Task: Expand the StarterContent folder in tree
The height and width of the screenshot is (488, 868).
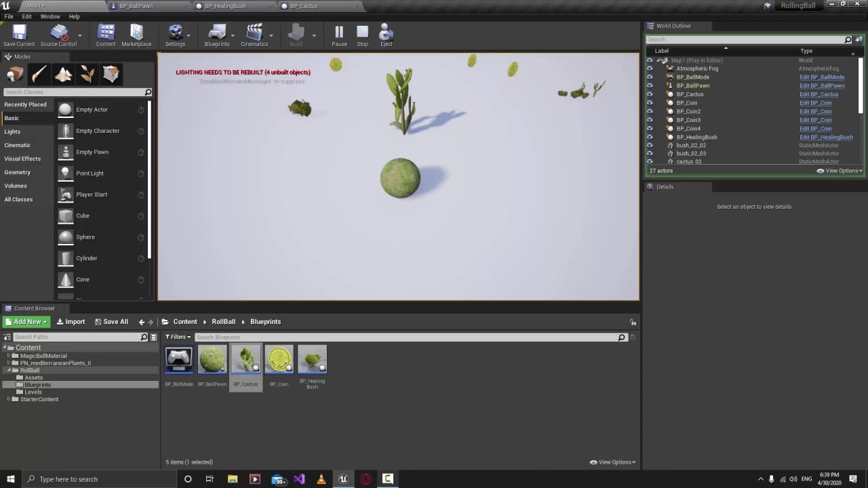Action: click(x=8, y=399)
